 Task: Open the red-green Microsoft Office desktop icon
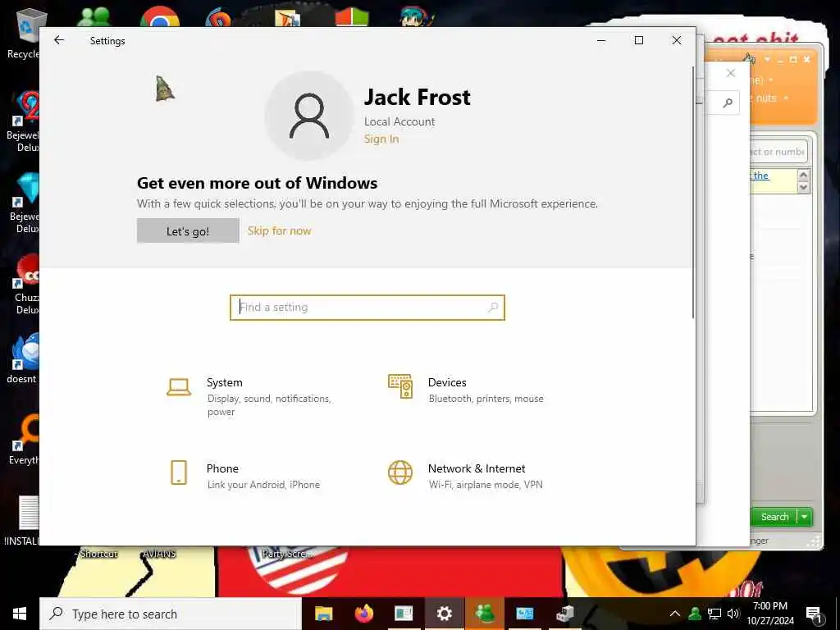352,16
